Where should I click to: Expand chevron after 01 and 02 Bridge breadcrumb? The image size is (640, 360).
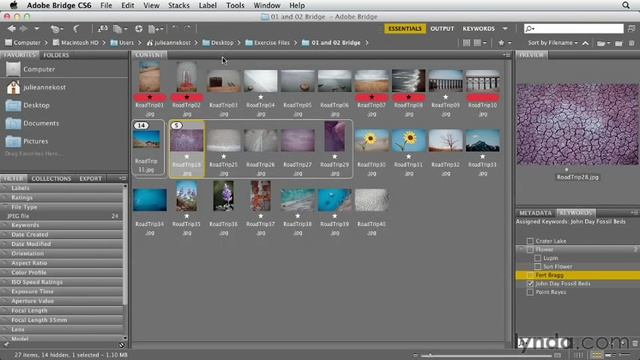pos(367,42)
